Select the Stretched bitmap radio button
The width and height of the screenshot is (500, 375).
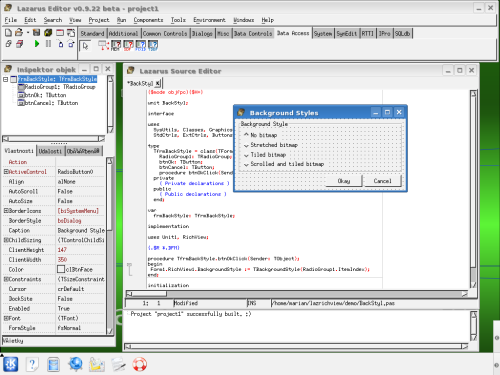pos(271,145)
